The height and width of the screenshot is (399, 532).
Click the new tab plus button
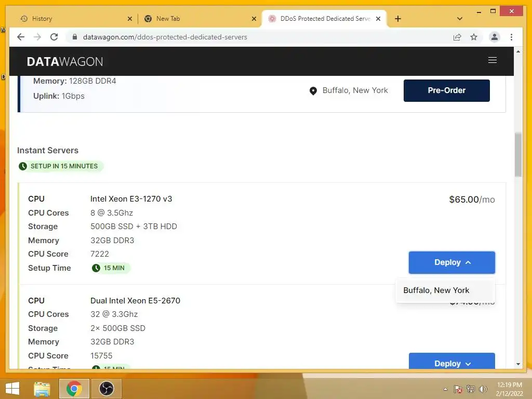point(398,19)
